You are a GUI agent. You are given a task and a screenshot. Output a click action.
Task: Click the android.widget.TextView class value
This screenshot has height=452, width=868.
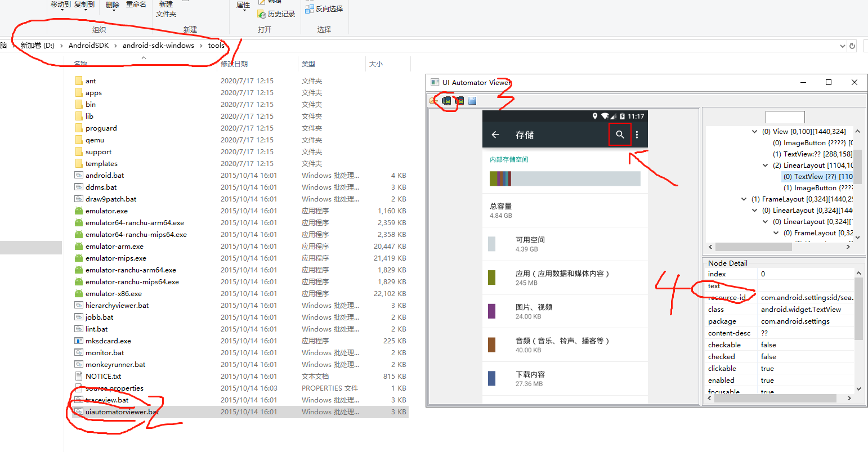pos(800,309)
